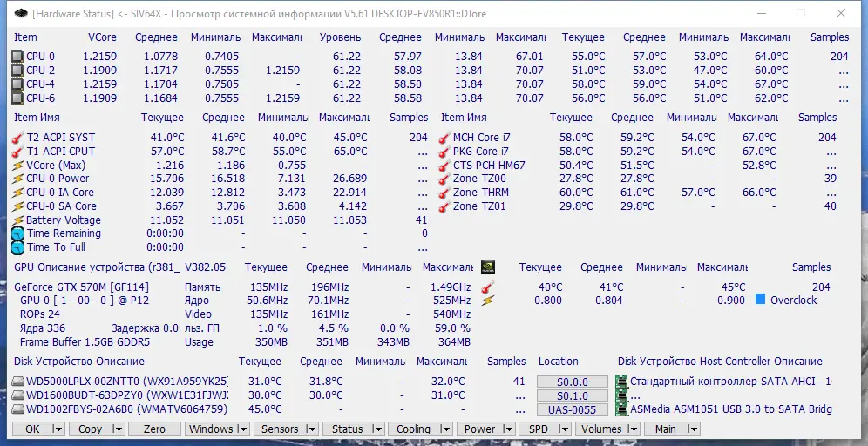The height and width of the screenshot is (446, 868).
Task: Click the SATA AHCI controller card icon
Action: (622, 382)
